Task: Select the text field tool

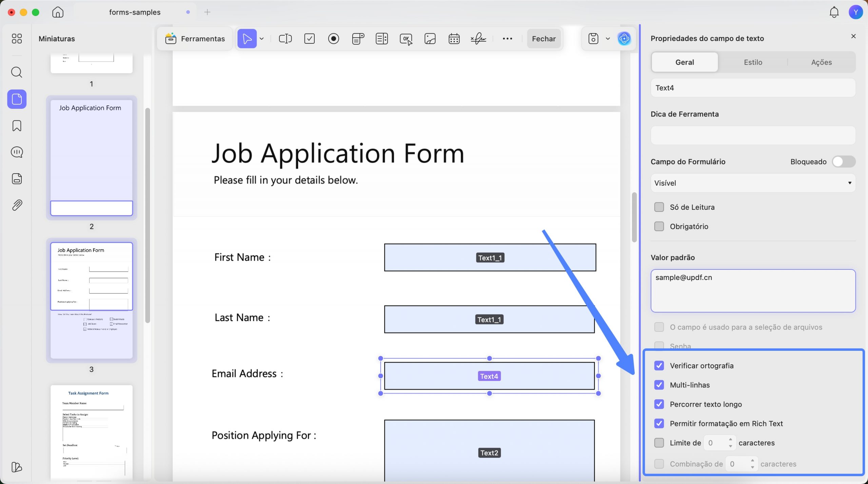Action: click(x=285, y=39)
